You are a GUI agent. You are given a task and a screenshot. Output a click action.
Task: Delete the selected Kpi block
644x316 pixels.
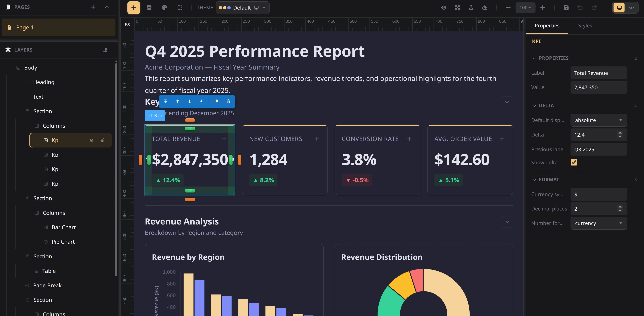(x=228, y=101)
